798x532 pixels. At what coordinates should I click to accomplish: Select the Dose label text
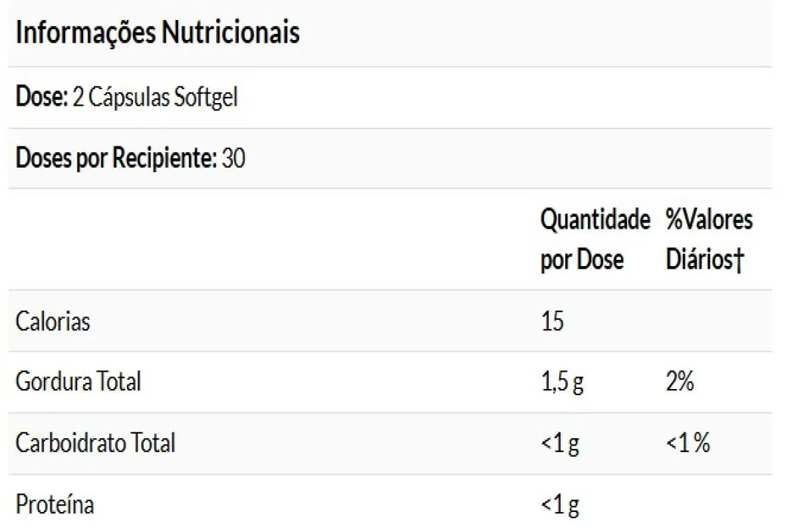click(x=42, y=98)
